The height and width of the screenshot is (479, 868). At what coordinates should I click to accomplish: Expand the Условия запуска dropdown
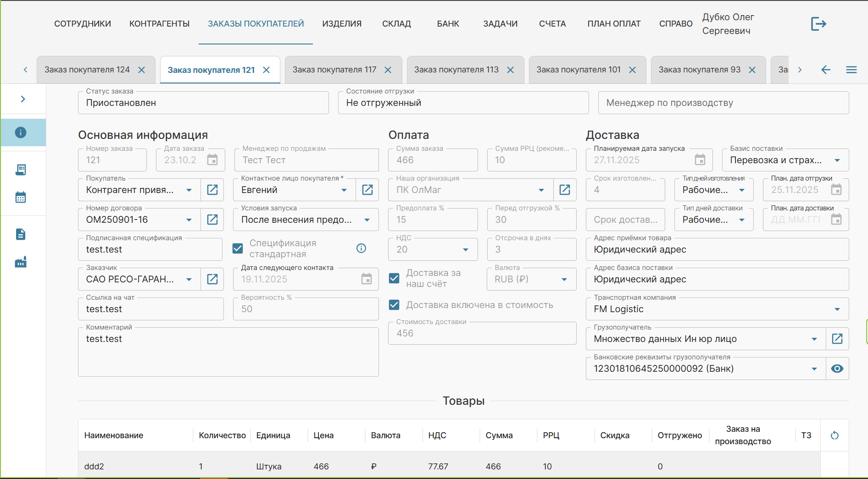[x=367, y=220]
